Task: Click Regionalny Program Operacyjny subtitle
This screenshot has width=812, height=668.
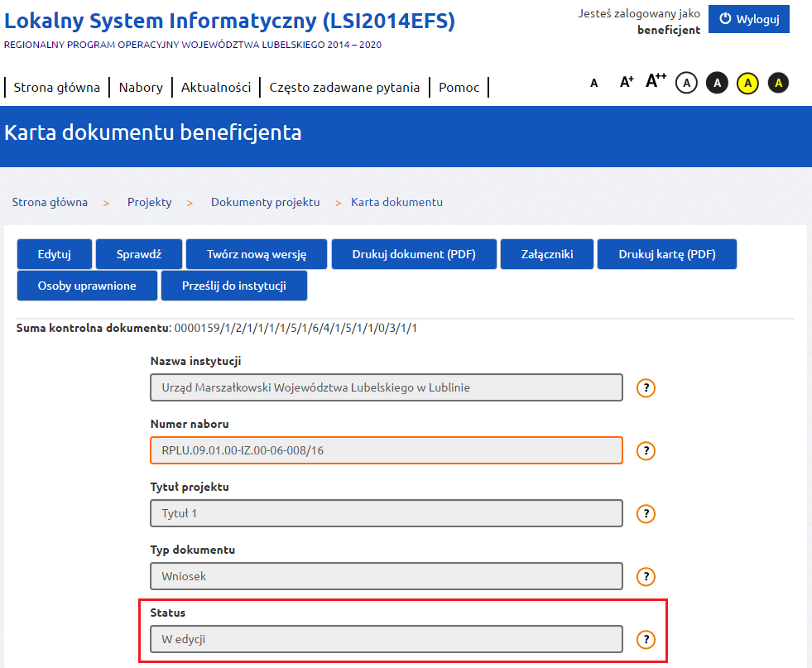Action: click(193, 45)
